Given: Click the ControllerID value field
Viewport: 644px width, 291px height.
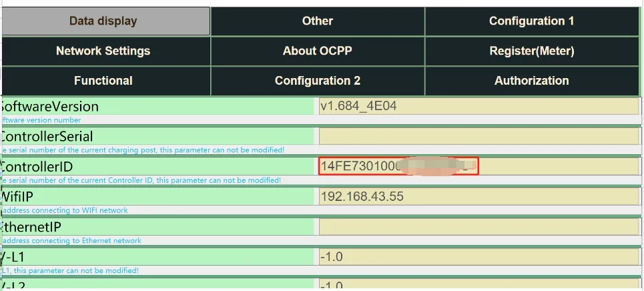Looking at the screenshot, I should [398, 166].
